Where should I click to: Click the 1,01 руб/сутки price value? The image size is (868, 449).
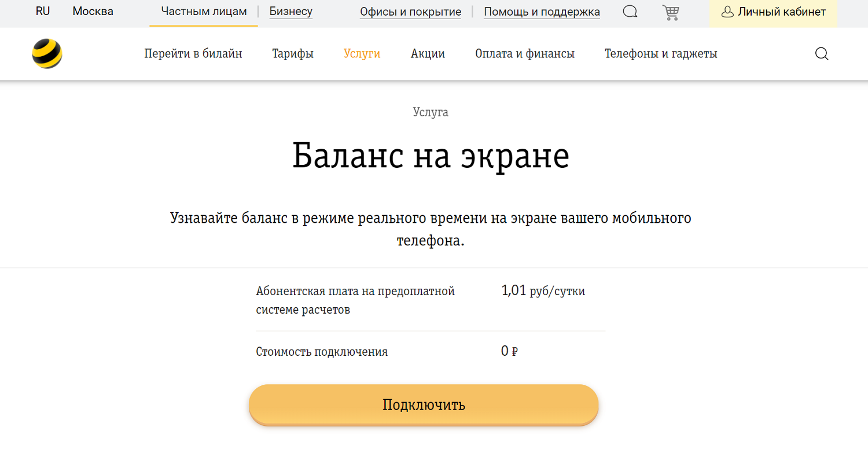pyautogui.click(x=543, y=291)
